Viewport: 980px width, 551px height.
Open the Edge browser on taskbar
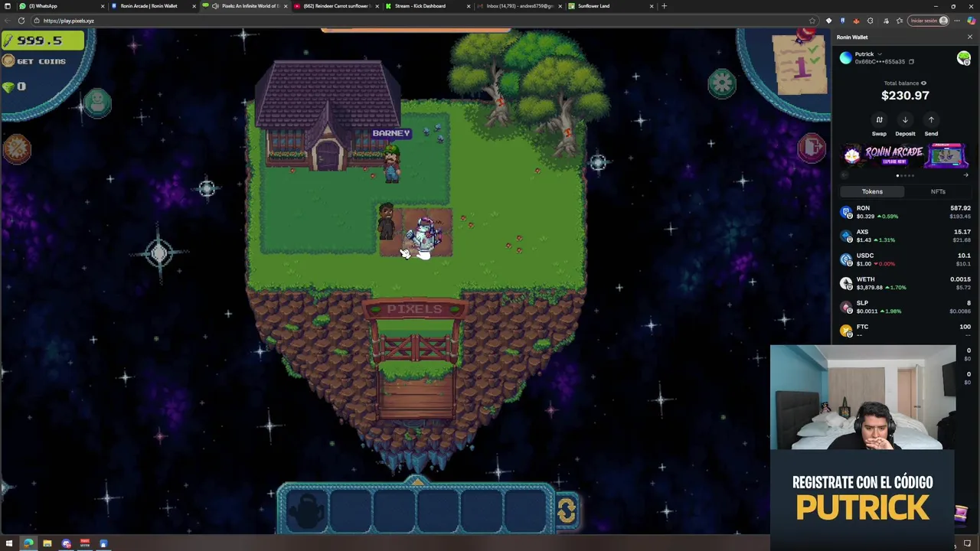pyautogui.click(x=28, y=544)
